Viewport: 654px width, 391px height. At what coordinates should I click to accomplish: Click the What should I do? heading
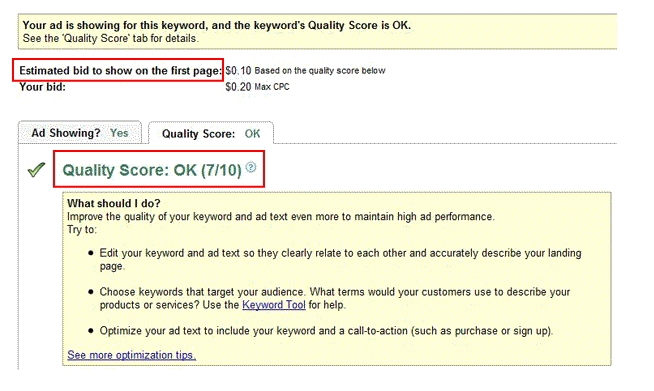114,203
